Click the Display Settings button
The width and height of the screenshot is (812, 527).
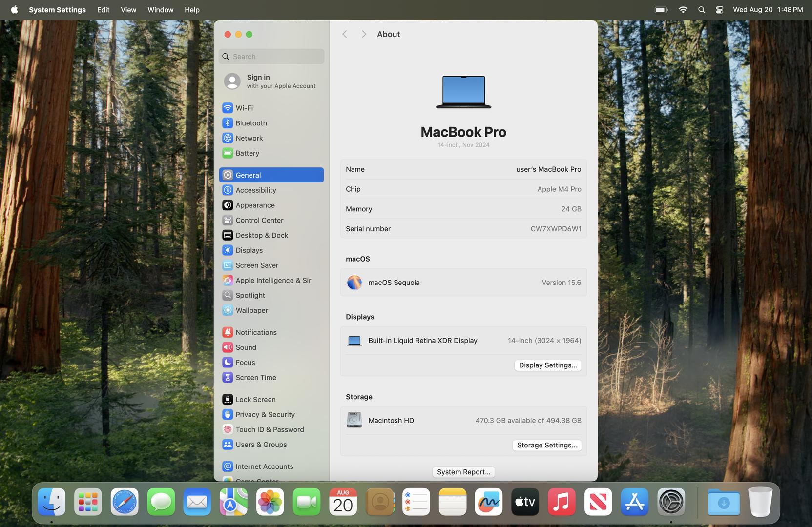pos(547,365)
